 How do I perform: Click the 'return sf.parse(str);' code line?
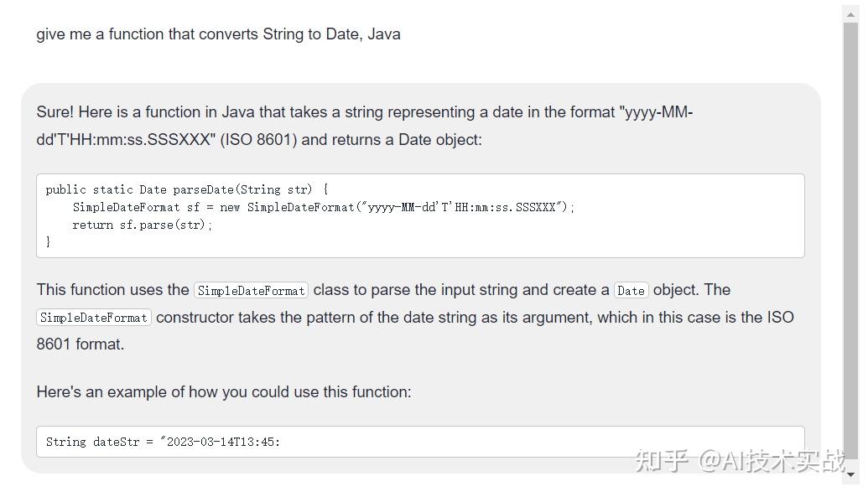143,225
